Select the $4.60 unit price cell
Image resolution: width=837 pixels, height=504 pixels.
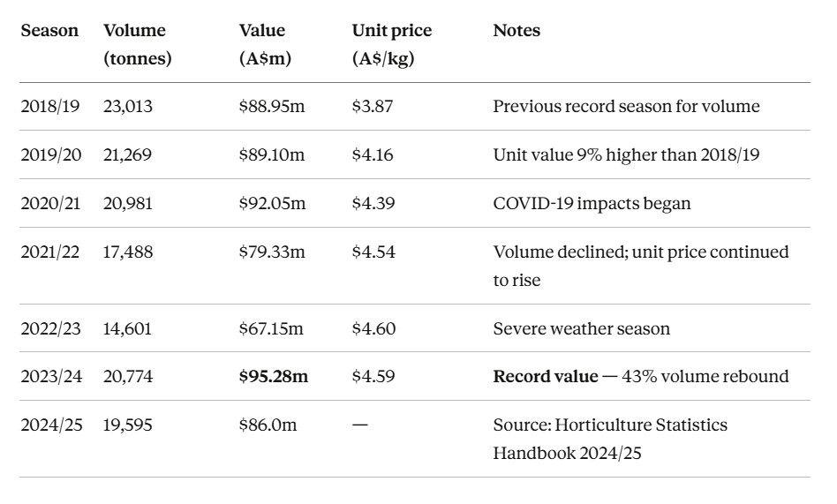click(x=373, y=328)
